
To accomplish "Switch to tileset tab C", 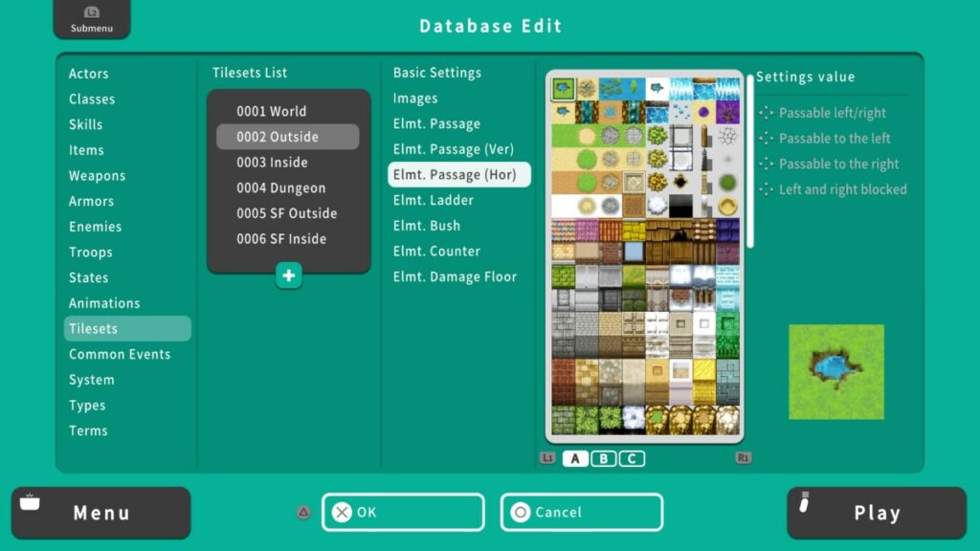I will point(632,458).
